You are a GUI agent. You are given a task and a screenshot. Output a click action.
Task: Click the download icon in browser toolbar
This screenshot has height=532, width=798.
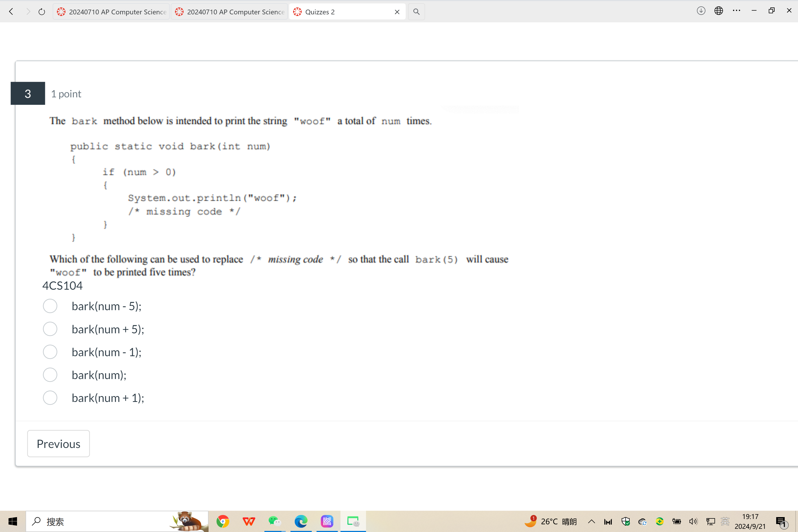point(701,11)
